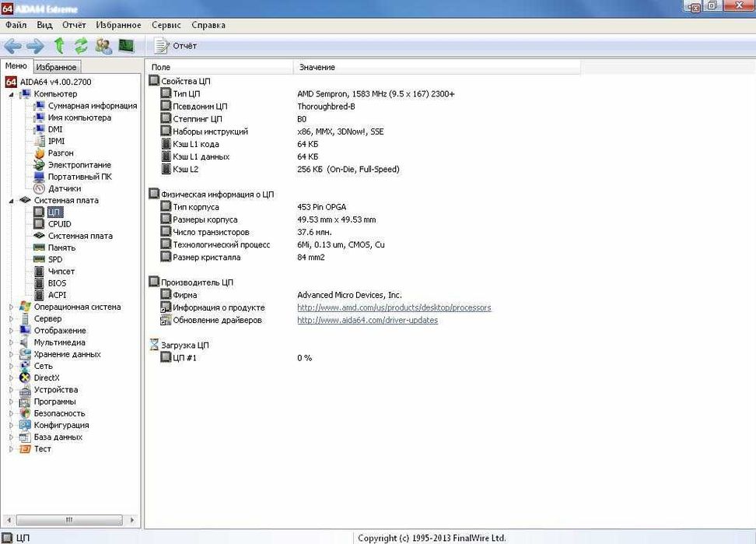Open the Отчёт menu in menu bar
756x544 pixels.
coord(74,25)
